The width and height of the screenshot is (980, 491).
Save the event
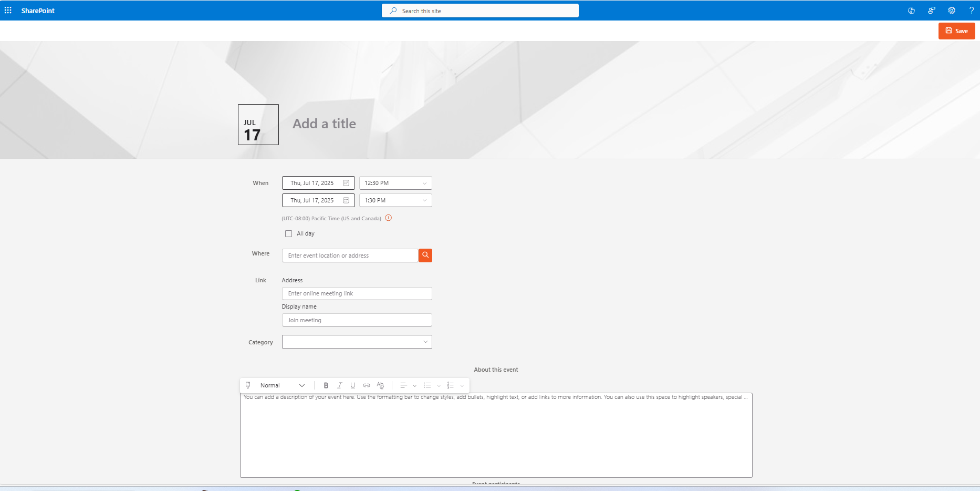[x=957, y=31]
